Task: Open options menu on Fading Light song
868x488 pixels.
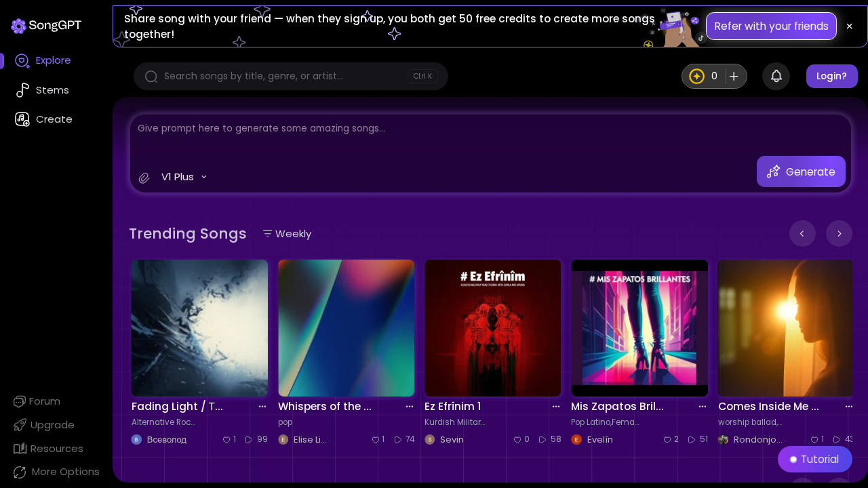Action: (x=262, y=406)
